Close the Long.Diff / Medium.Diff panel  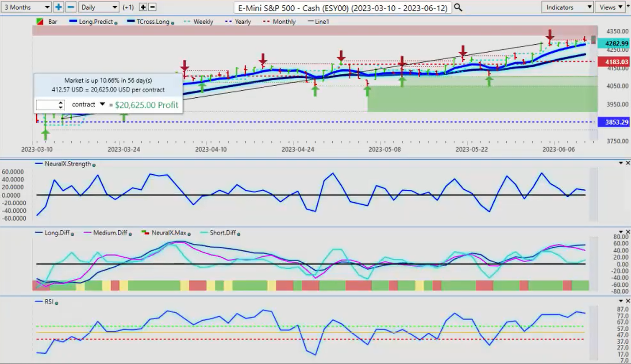627,232
